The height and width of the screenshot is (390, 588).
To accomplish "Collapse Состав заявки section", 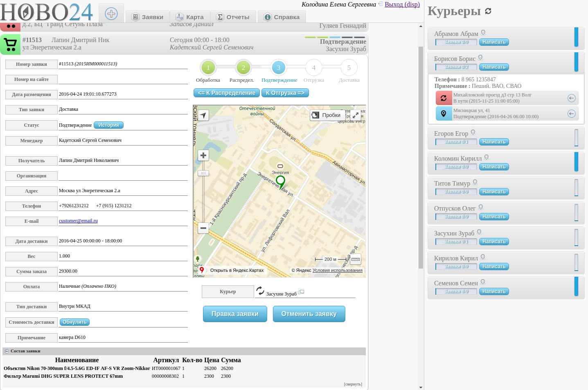I will tap(7, 351).
